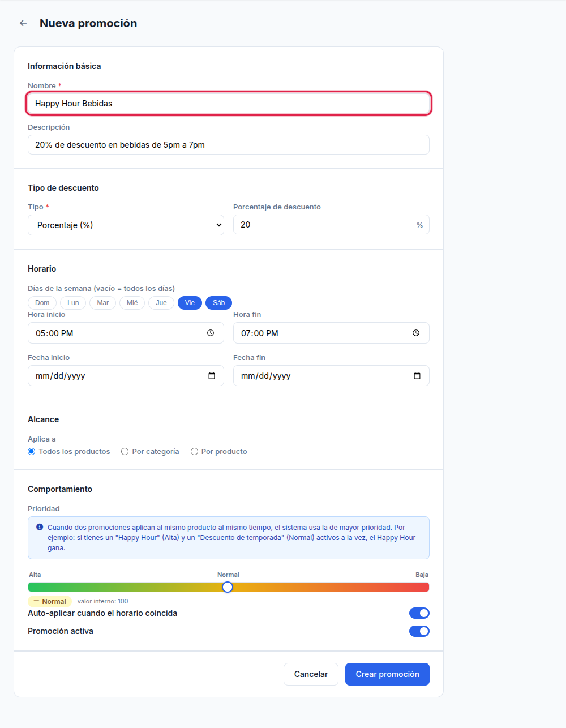This screenshot has width=566, height=728.
Task: Click the Hora fin time value
Action: click(x=260, y=333)
